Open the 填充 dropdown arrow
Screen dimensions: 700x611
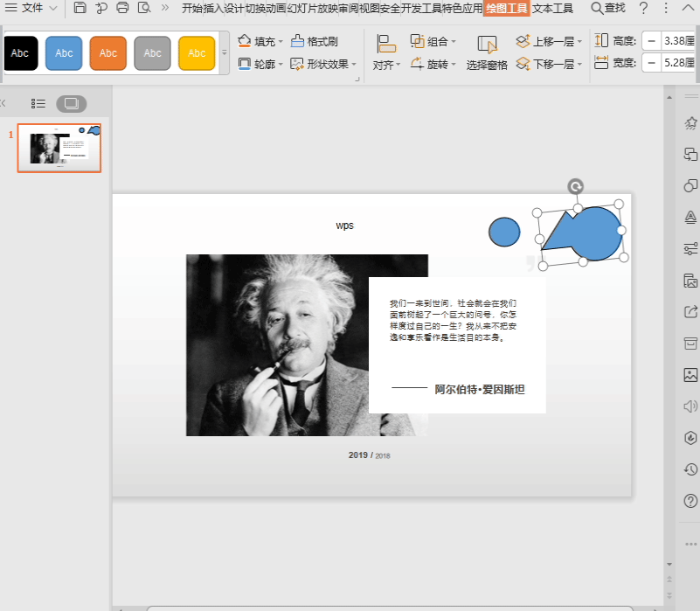pyautogui.click(x=281, y=42)
